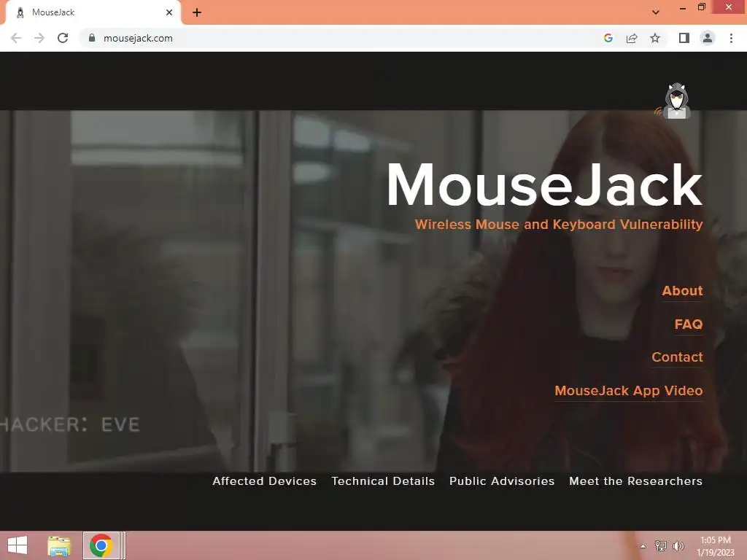Click the MouseJack main heading
Image resolution: width=747 pixels, height=560 pixels.
(544, 184)
